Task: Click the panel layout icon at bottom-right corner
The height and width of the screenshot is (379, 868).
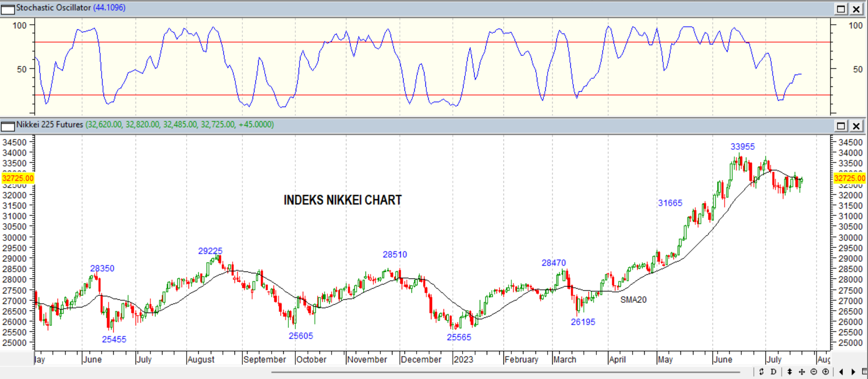Action: (864, 372)
